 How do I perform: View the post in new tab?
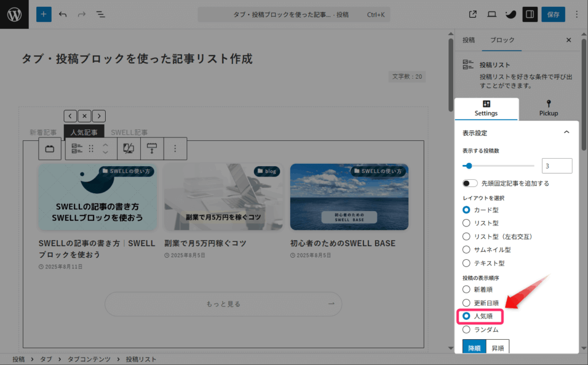(x=473, y=14)
